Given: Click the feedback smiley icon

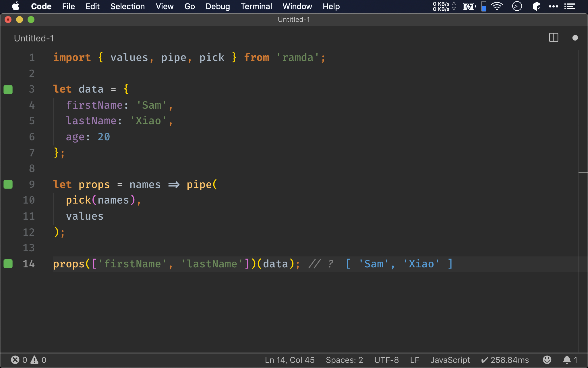Looking at the screenshot, I should (547, 360).
